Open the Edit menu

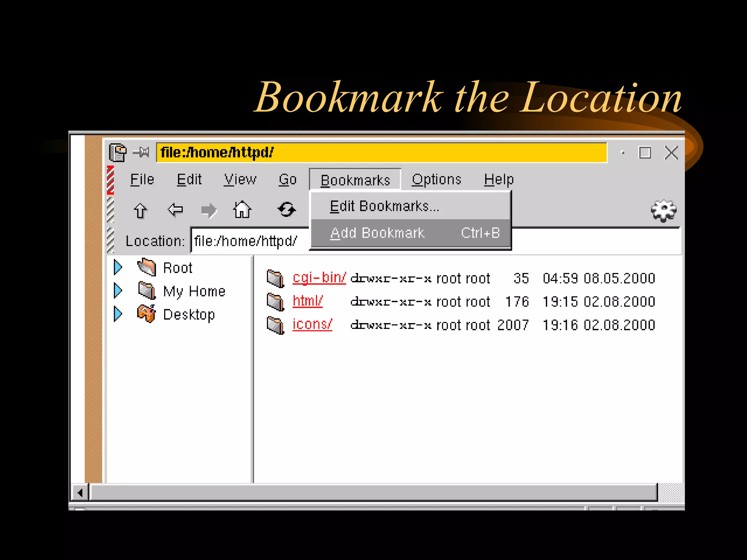pyautogui.click(x=189, y=180)
